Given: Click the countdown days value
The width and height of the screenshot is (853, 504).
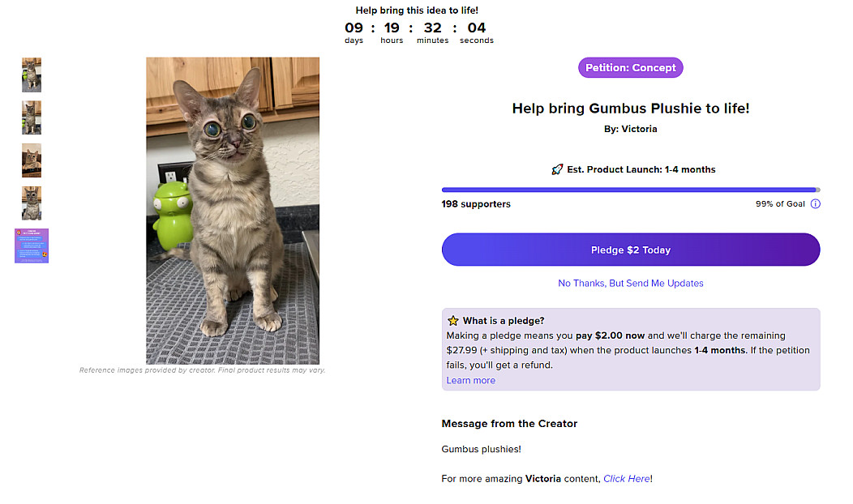Looking at the screenshot, I should (354, 28).
